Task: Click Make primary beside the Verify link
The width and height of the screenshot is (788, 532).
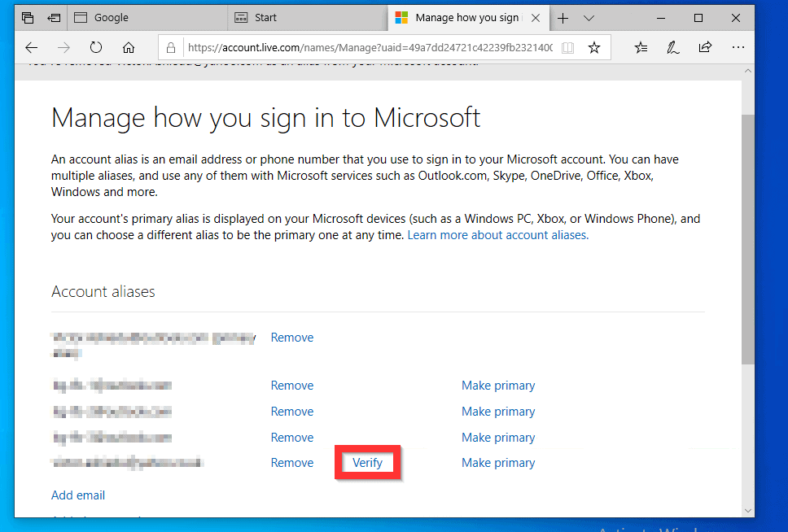Action: pyautogui.click(x=498, y=463)
